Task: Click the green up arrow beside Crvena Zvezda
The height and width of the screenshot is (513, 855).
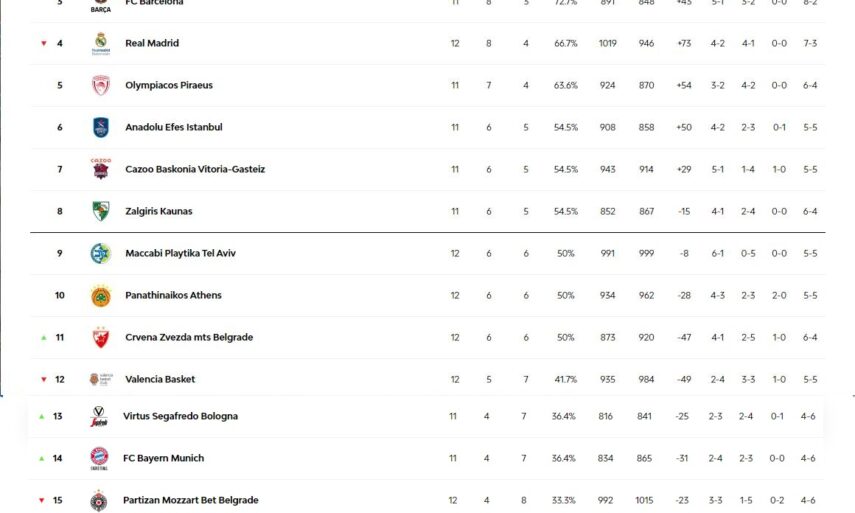Action: click(x=43, y=338)
